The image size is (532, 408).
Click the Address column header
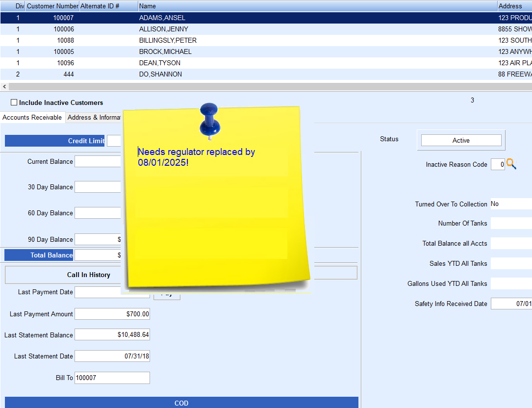click(x=514, y=6)
